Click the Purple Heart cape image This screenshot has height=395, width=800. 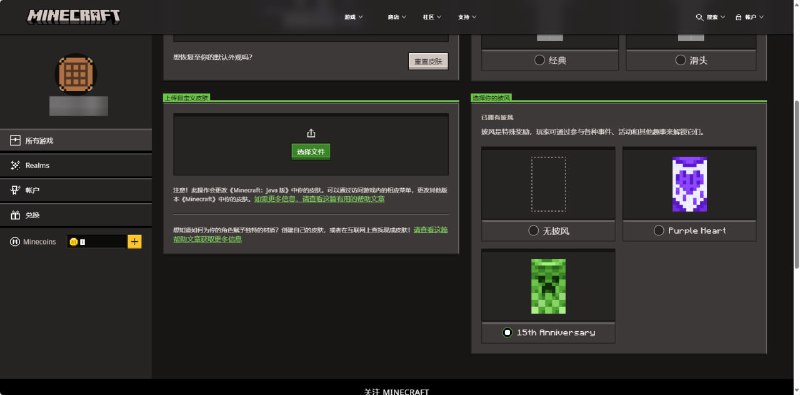(x=689, y=184)
